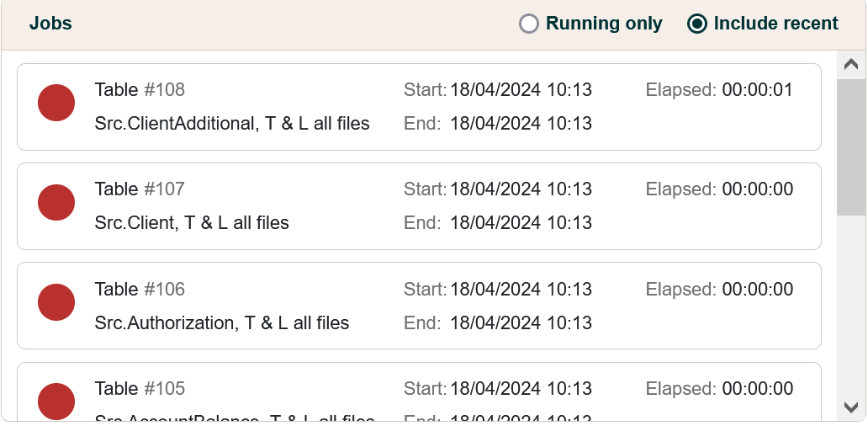The height and width of the screenshot is (426, 868).
Task: Click red status icon for Table #107
Action: pyautogui.click(x=56, y=202)
